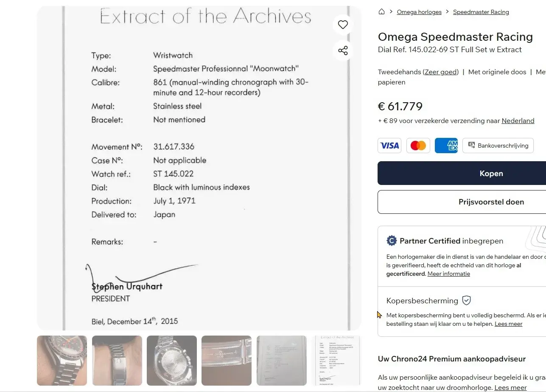Open Meer informatie about certification

pyautogui.click(x=449, y=274)
